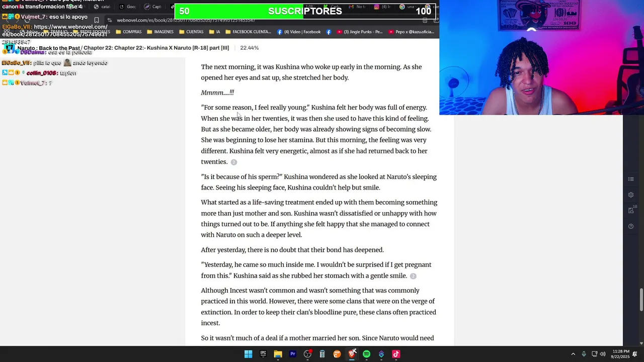Open the table of contents sidebar icon
This screenshot has height=362, width=644.
(x=631, y=179)
